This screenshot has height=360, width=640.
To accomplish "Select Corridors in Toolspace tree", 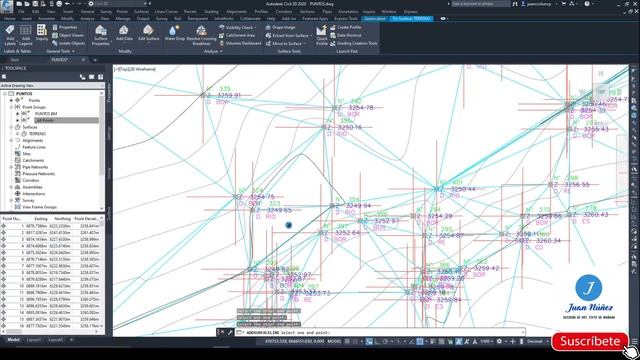I will pos(31,180).
